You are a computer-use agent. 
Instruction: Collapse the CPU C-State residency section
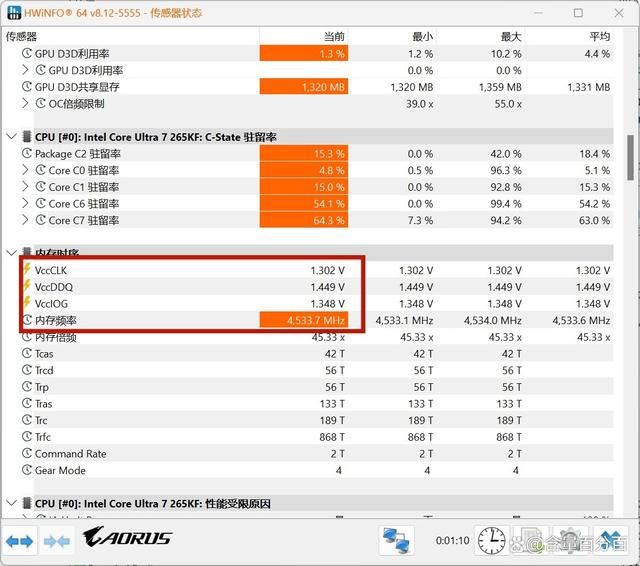tap(12, 137)
